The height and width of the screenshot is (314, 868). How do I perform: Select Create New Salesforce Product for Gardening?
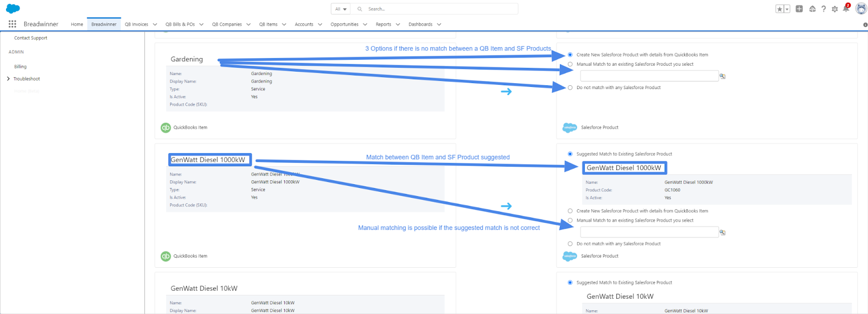click(x=570, y=55)
